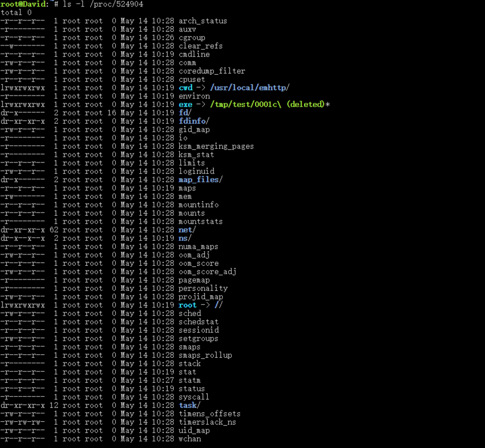Click the maps file name
The width and height of the screenshot is (485, 448).
pyautogui.click(x=187, y=188)
